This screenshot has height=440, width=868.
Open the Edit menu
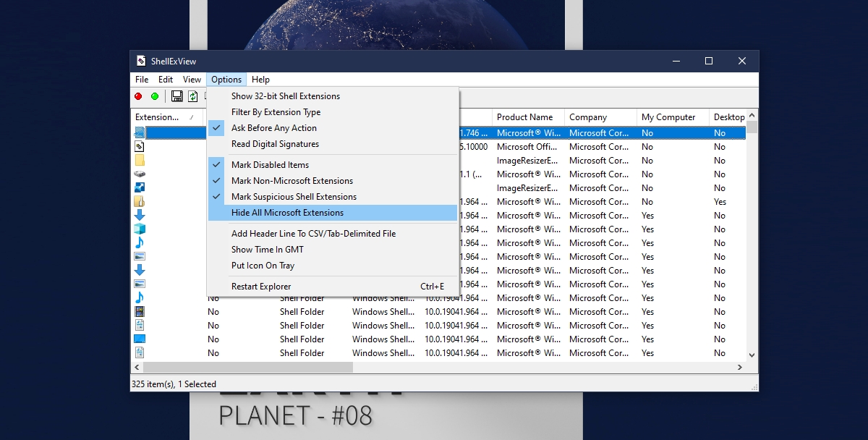click(166, 80)
